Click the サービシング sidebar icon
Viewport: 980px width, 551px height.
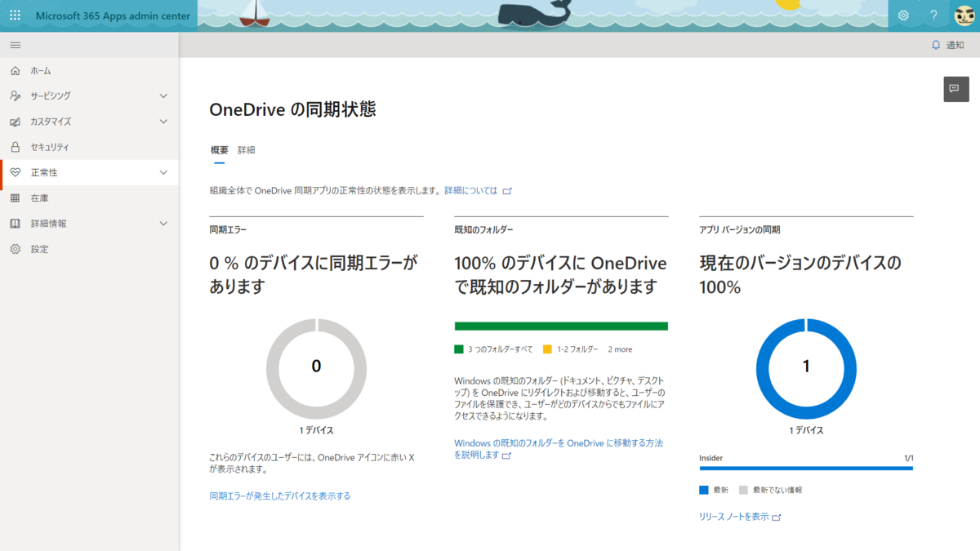tap(15, 96)
